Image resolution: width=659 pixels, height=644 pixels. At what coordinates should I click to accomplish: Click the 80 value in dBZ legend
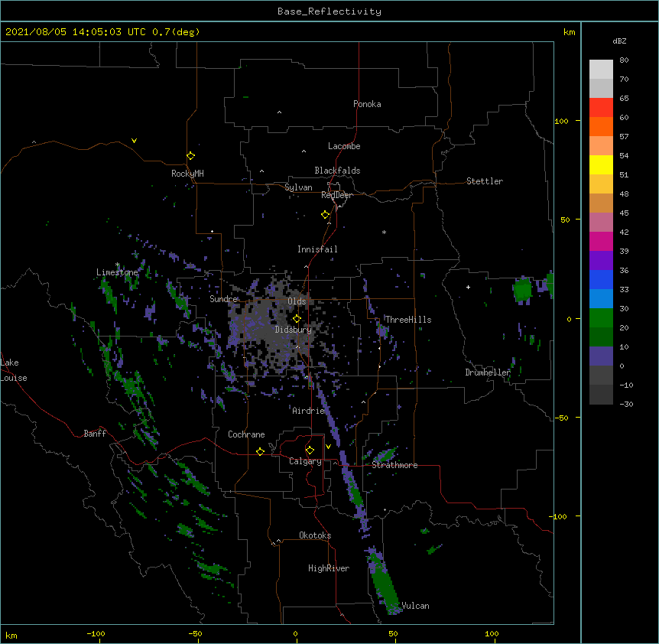pyautogui.click(x=624, y=60)
